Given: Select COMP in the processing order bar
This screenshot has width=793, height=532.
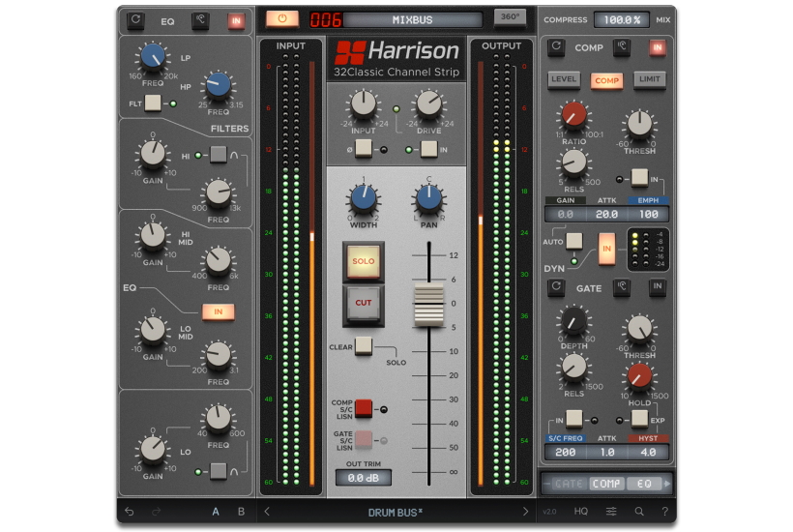Looking at the screenshot, I should [x=606, y=484].
